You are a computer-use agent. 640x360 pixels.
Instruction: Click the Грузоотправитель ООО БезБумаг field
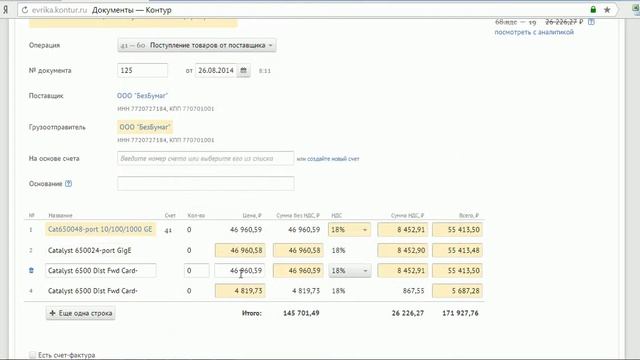(x=145, y=127)
